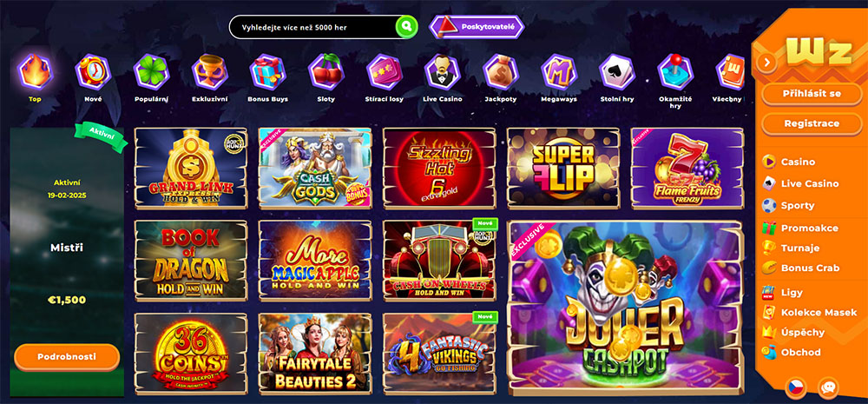The height and width of the screenshot is (404, 868).
Task: Focus the game search input field
Action: (313, 27)
